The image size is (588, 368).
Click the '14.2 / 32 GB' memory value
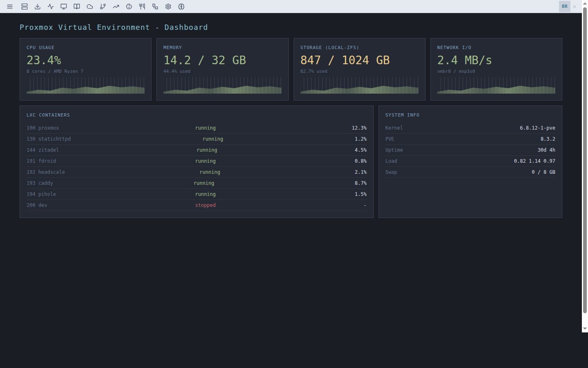tap(205, 60)
